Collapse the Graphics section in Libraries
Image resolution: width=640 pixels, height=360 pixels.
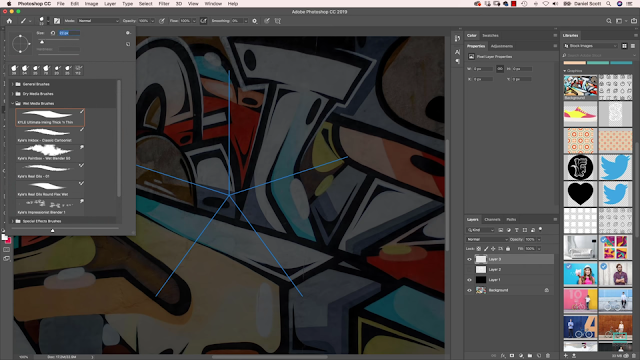pos(565,71)
